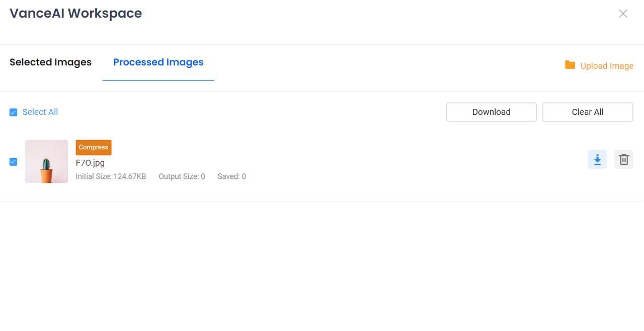Click the Output Size: 0 text

[182, 176]
